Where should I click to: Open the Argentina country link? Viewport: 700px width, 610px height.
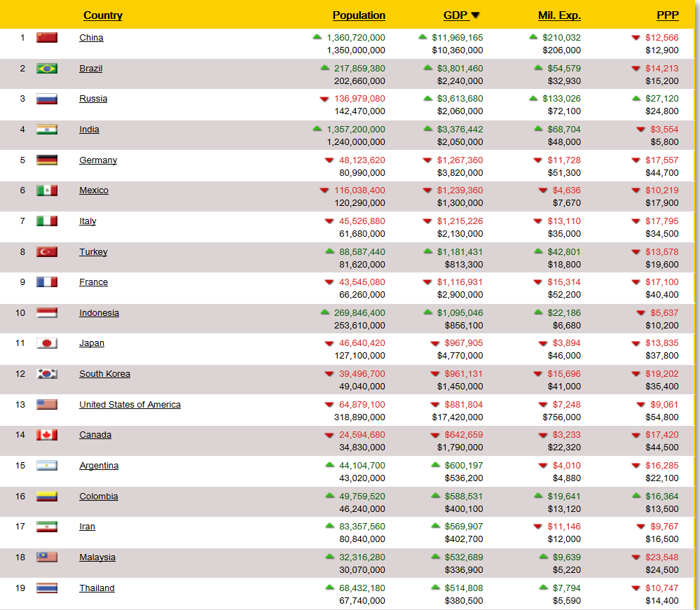coord(99,466)
